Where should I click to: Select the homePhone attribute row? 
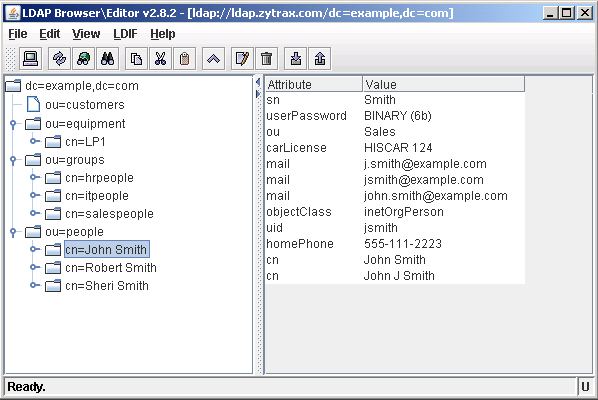[395, 244]
